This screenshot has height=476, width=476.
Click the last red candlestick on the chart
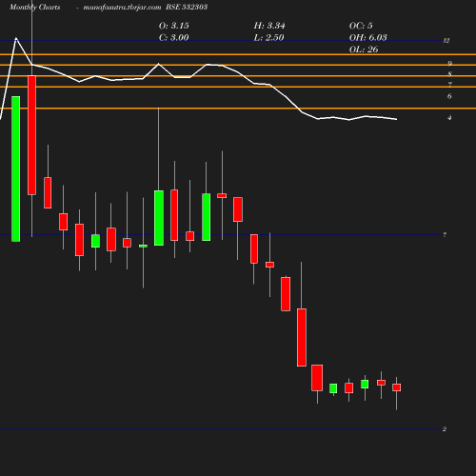click(x=397, y=387)
